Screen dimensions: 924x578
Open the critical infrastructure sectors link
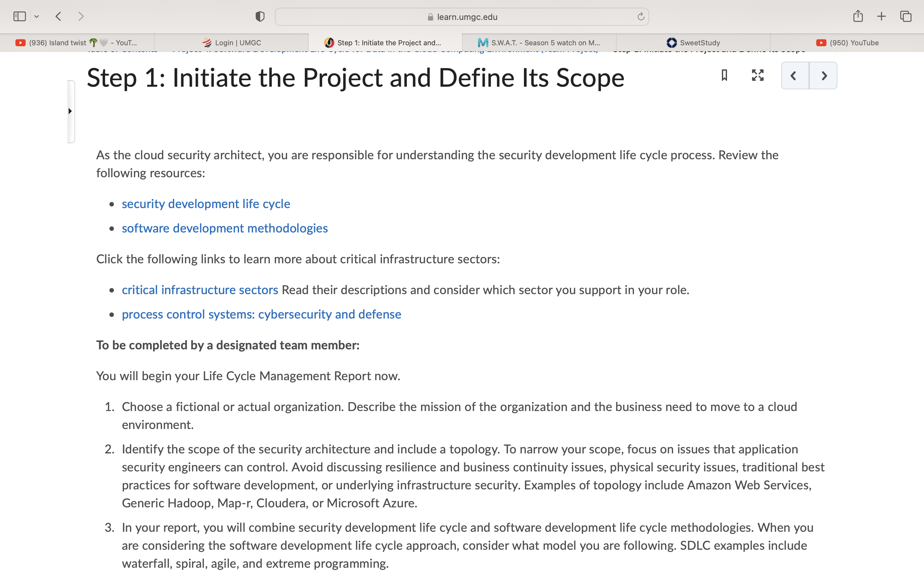(x=200, y=290)
